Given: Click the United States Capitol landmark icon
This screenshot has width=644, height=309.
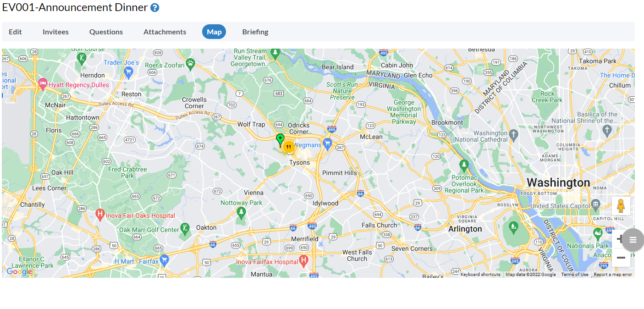Looking at the screenshot, I should coord(595,204).
